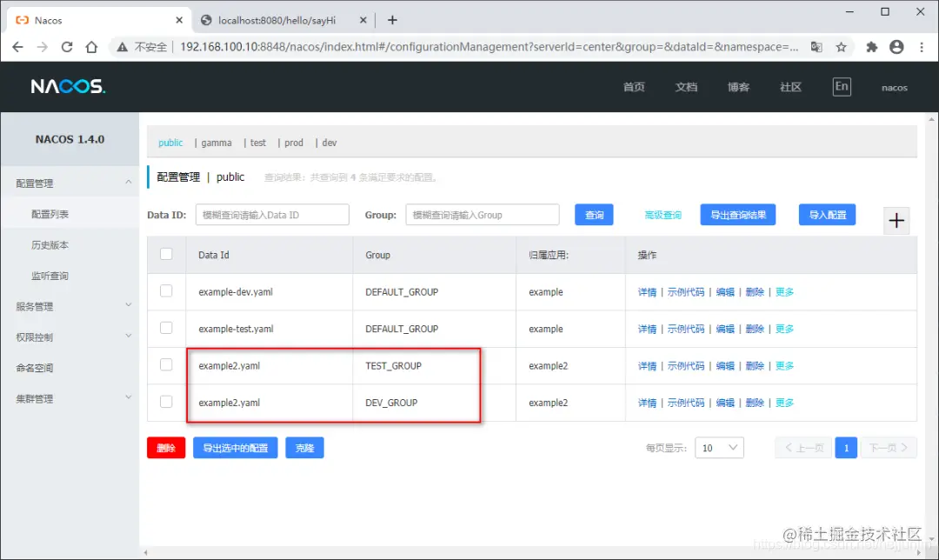The height and width of the screenshot is (560, 939).
Task: Click the browser back arrow
Action: [x=17, y=47]
